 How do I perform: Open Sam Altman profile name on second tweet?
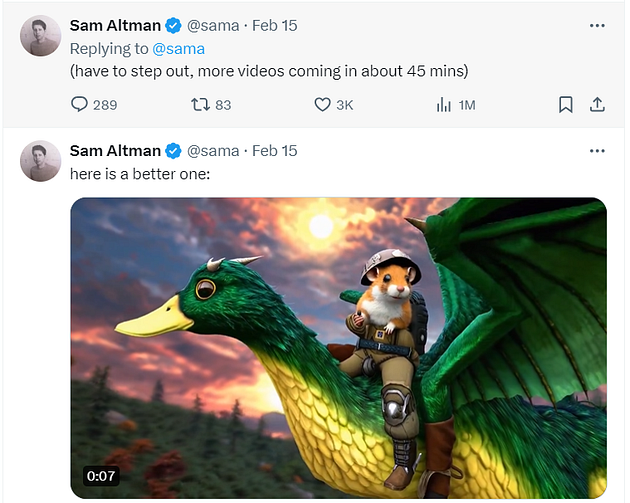click(115, 151)
